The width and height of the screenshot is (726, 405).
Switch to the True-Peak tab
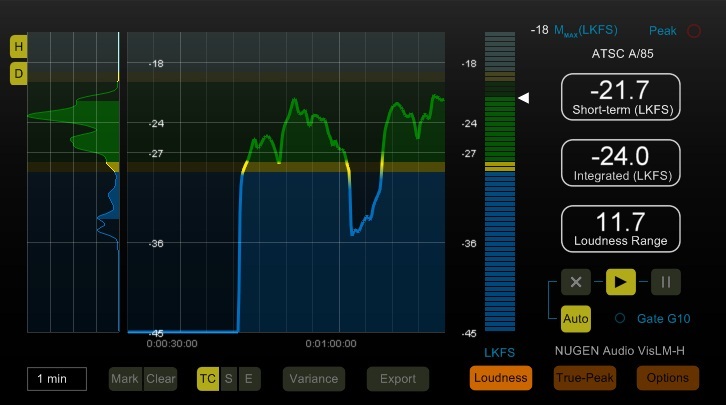[585, 378]
